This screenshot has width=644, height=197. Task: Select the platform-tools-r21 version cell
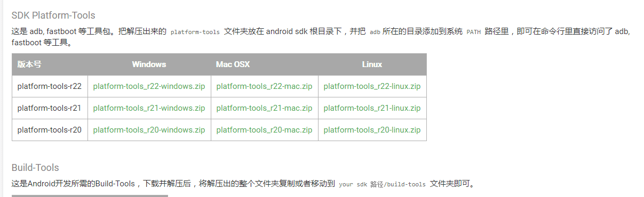[x=50, y=108]
